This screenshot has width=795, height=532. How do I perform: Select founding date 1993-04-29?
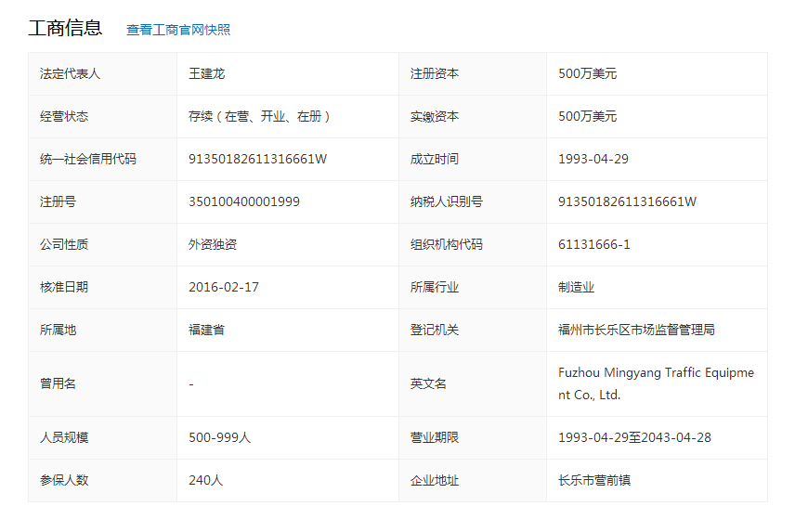593,159
